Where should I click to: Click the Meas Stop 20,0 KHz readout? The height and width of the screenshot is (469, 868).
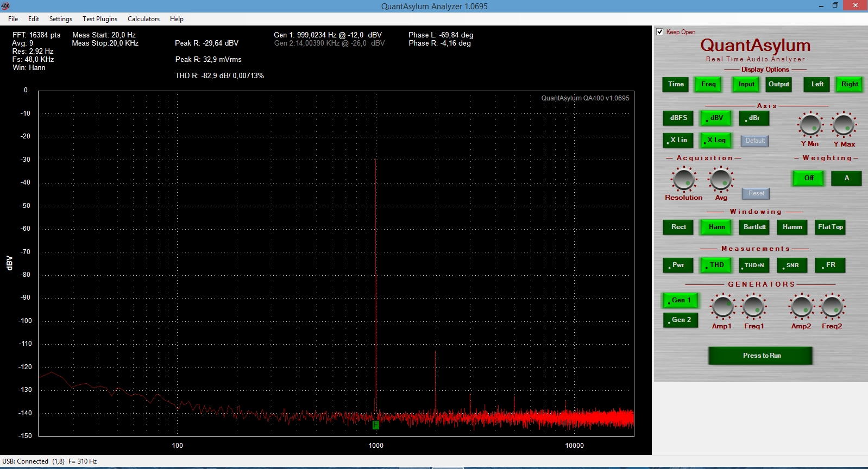pyautogui.click(x=105, y=43)
